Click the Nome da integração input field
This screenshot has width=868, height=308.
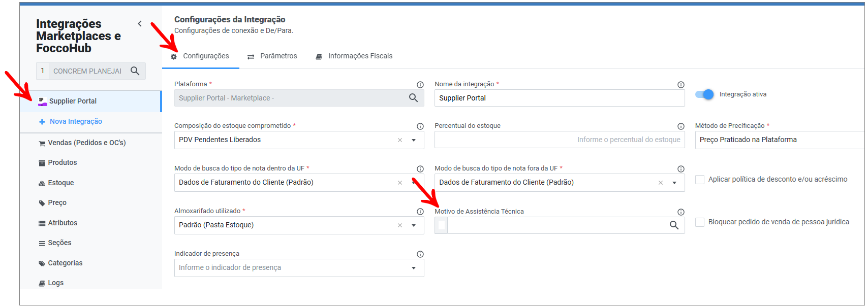point(560,98)
